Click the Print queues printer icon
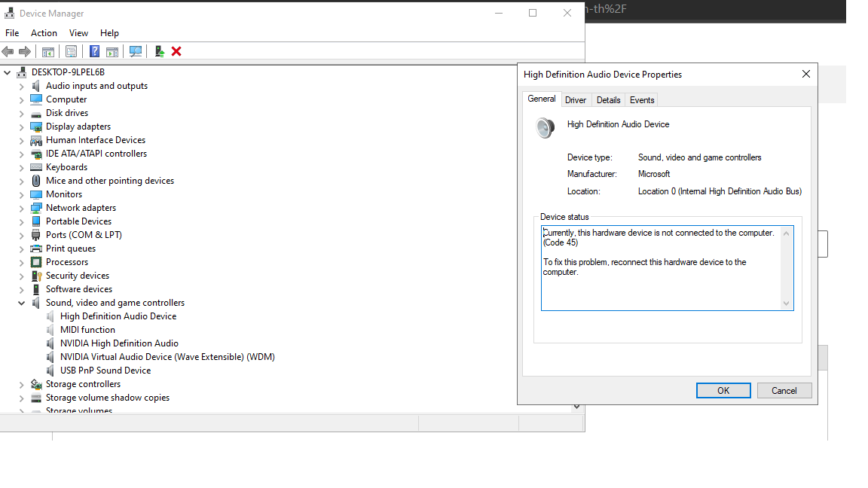Viewport: 868px width, 488px height. 36,249
